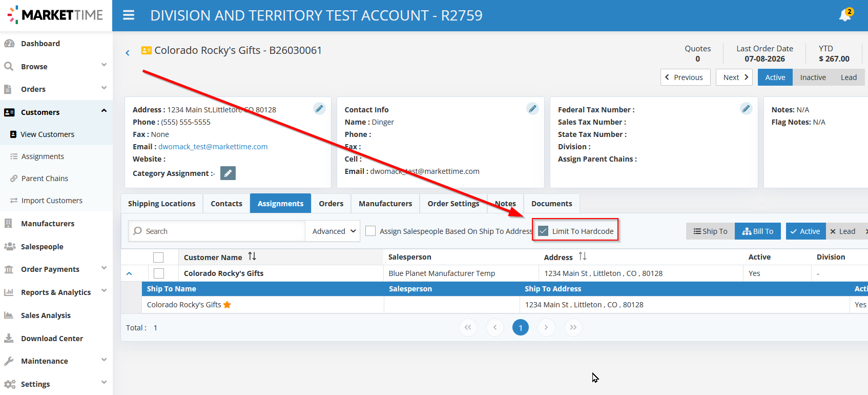
Task: Open the notifications bell
Action: [x=845, y=15]
